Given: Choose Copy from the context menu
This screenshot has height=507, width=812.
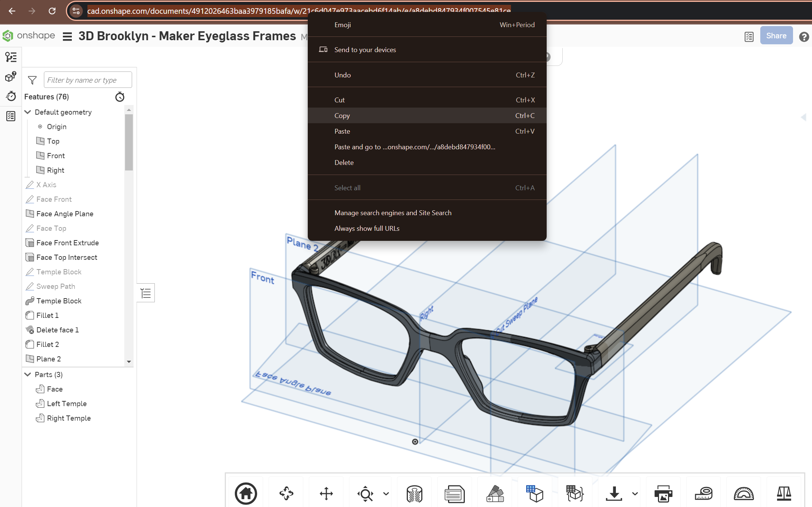Looking at the screenshot, I should pyautogui.click(x=342, y=116).
